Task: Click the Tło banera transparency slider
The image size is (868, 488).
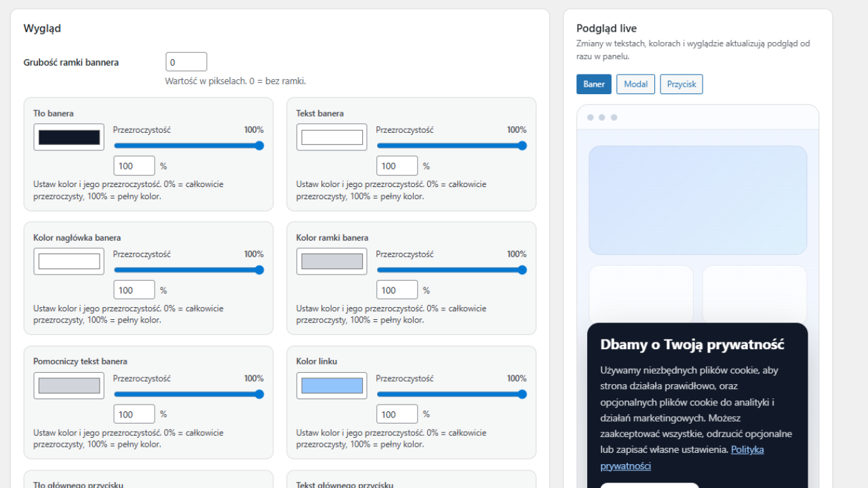Action: click(x=189, y=146)
